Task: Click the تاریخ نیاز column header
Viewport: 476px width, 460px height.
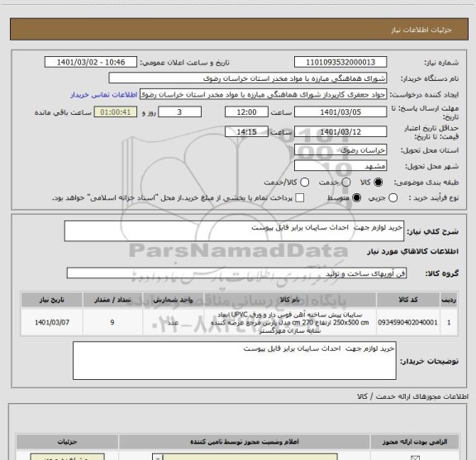Action: click(x=51, y=300)
